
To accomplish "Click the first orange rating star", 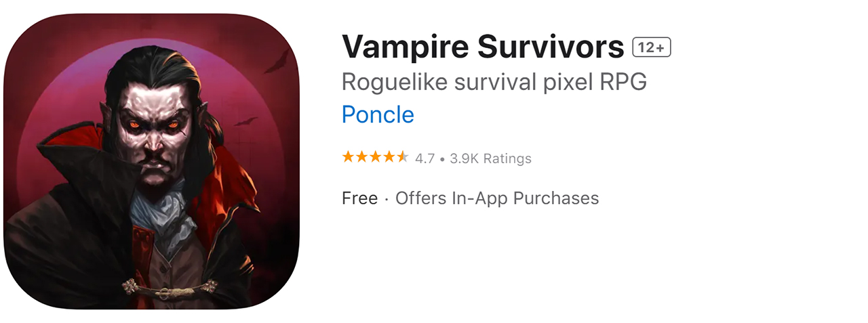I will [349, 157].
